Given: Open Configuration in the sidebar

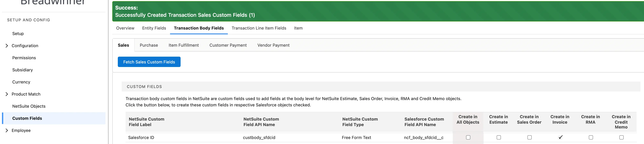Looking at the screenshot, I should pyautogui.click(x=25, y=46).
